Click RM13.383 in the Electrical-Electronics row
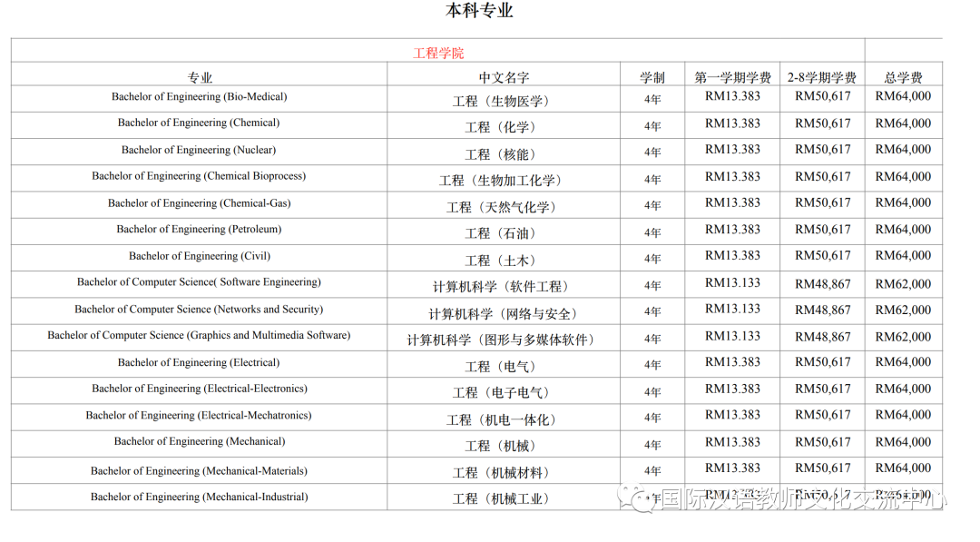Viewport: 980px width, 542px height. [x=732, y=389]
